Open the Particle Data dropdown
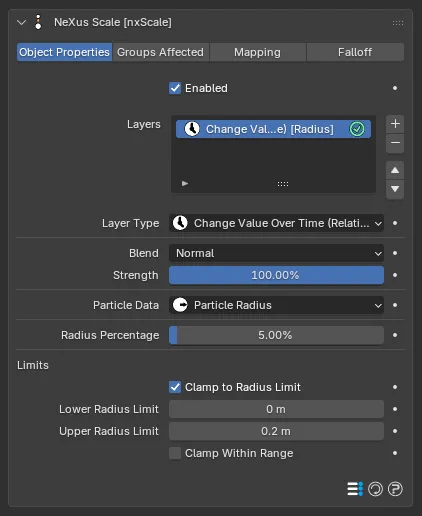 276,305
